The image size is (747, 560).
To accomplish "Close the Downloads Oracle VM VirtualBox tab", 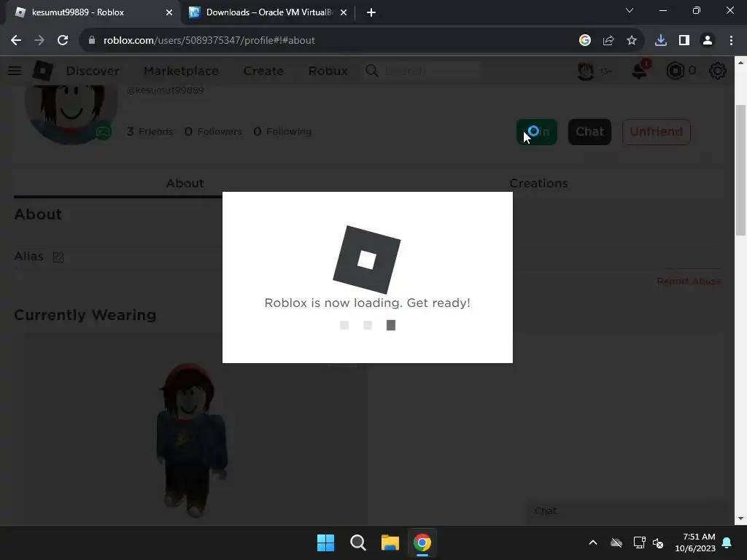I will [344, 12].
